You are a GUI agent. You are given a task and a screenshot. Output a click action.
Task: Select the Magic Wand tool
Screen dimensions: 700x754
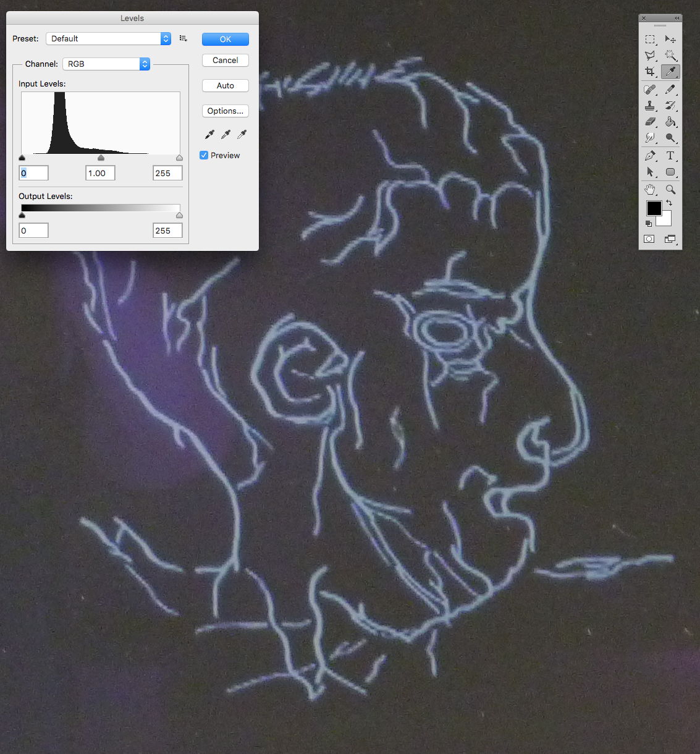click(x=670, y=56)
